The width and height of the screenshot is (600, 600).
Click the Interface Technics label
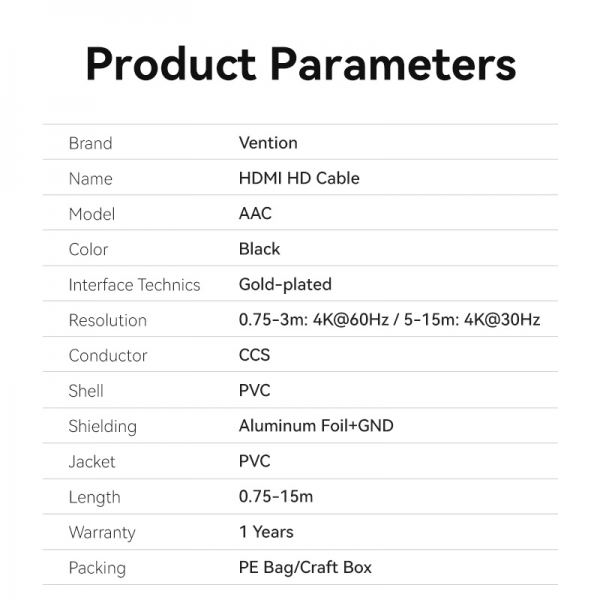134,285
